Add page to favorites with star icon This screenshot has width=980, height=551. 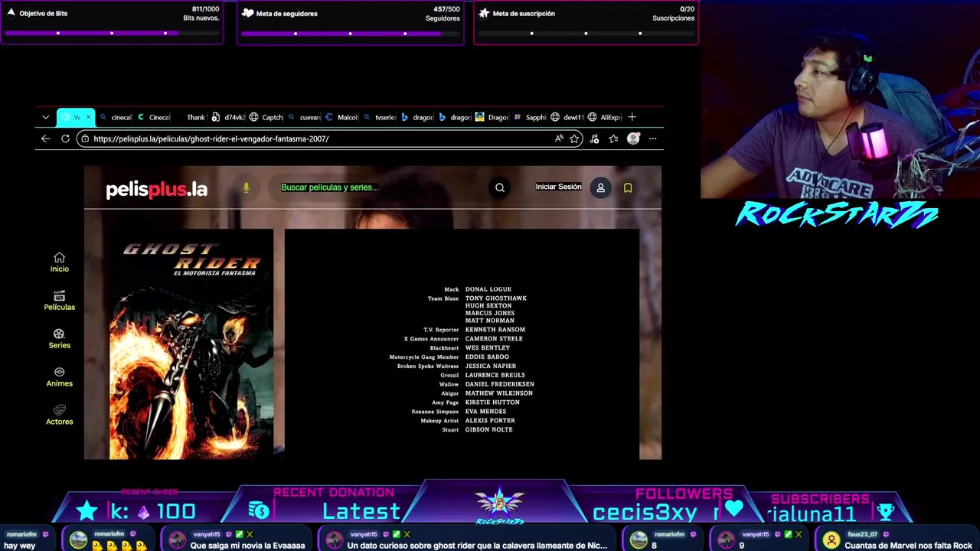point(574,139)
